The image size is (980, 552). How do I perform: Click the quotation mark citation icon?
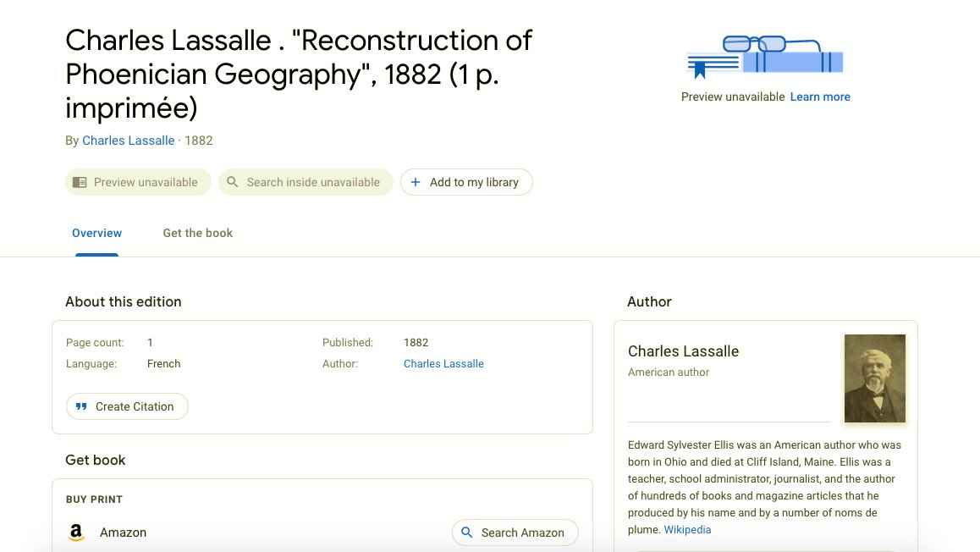(x=81, y=406)
